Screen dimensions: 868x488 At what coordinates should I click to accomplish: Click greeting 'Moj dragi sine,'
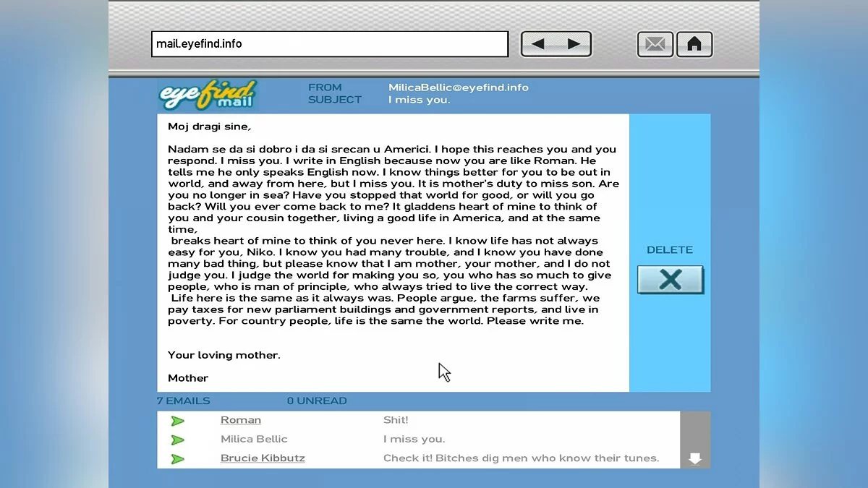pos(210,127)
